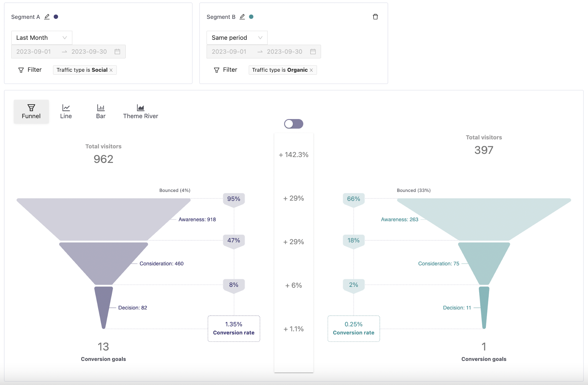Open Segment A date picker calendar icon

[117, 51]
